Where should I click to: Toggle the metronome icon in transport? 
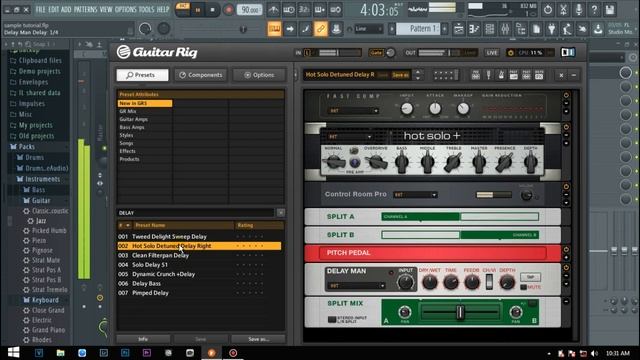(273, 9)
